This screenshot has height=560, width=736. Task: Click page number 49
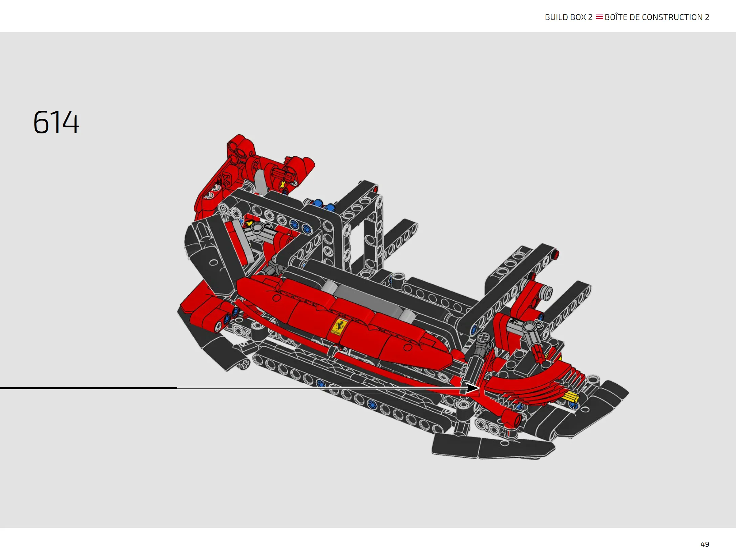(705, 544)
